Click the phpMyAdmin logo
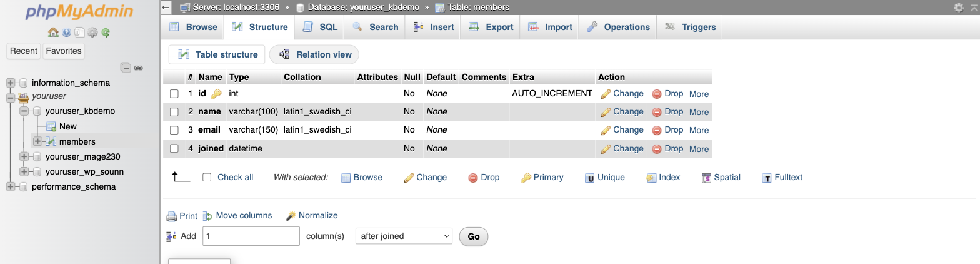 [79, 12]
